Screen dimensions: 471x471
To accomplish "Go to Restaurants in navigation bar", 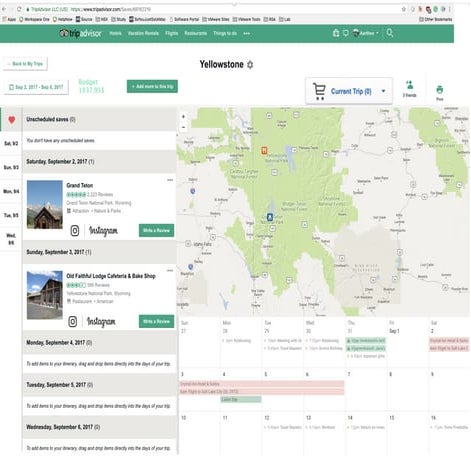I will tap(195, 33).
